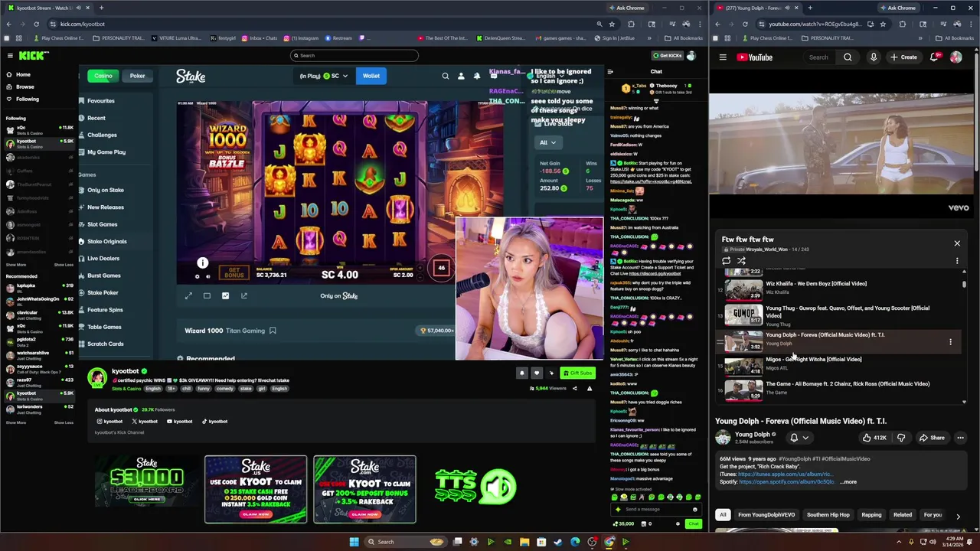Open the Stake user profile icon
Image resolution: width=980 pixels, height=551 pixels.
(x=461, y=76)
